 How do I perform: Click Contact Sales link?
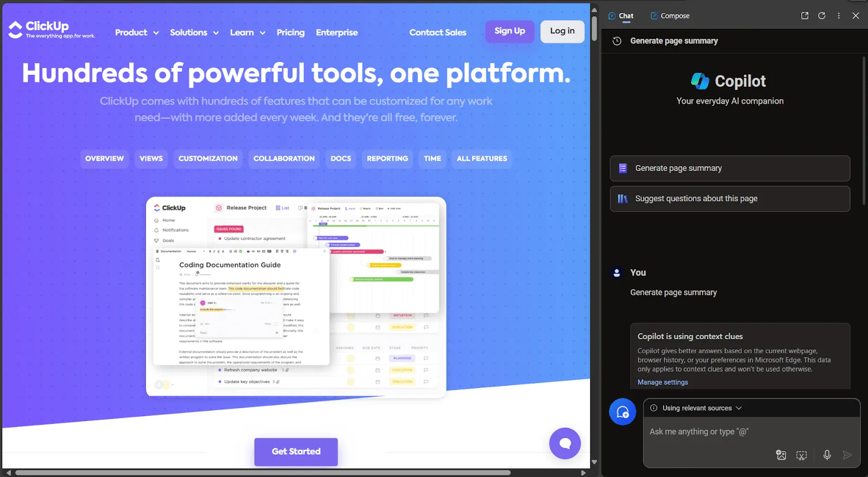pos(438,33)
